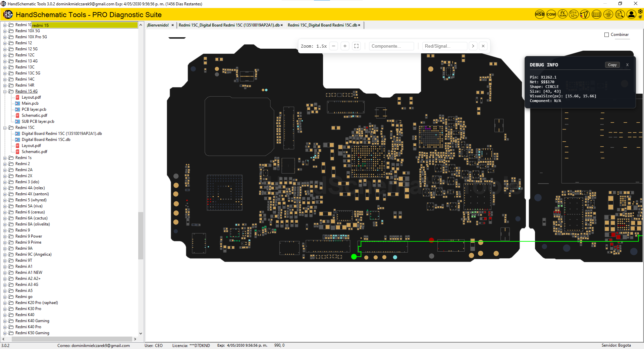Open the waveform oscilloscope icon
This screenshot has height=349, width=644.
tap(608, 14)
